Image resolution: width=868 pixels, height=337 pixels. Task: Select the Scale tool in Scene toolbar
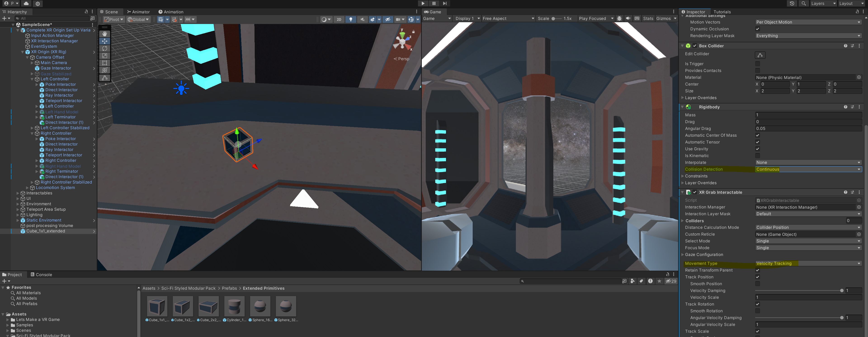click(x=104, y=56)
